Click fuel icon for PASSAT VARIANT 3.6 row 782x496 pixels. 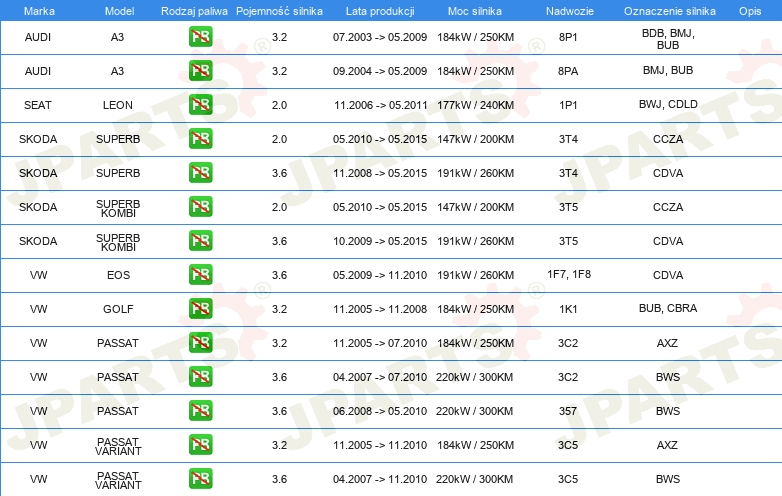[200, 479]
